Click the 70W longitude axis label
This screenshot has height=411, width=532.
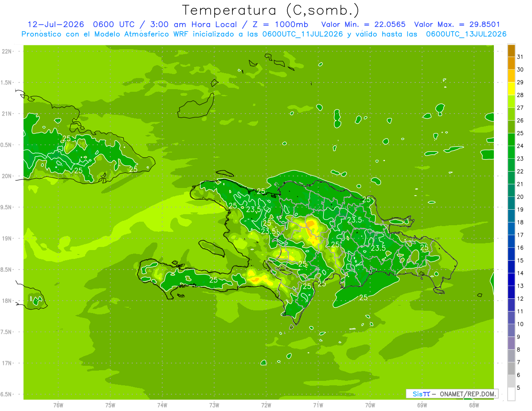(370, 405)
